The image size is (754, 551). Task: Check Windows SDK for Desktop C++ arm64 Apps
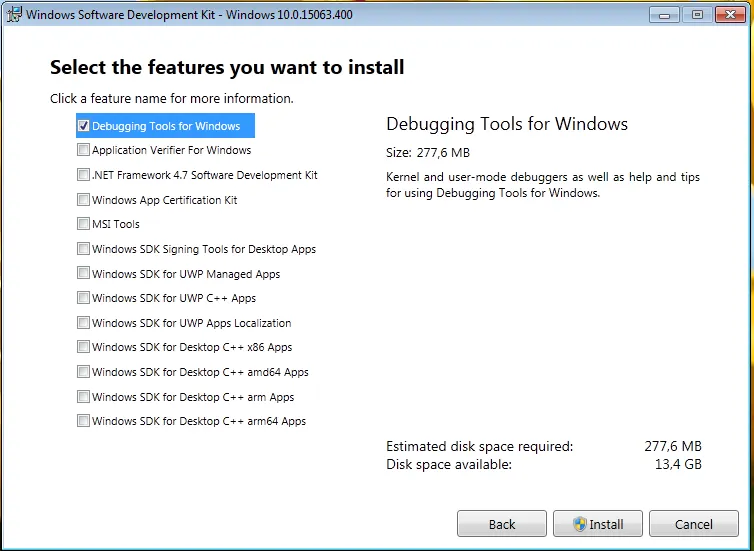point(83,421)
